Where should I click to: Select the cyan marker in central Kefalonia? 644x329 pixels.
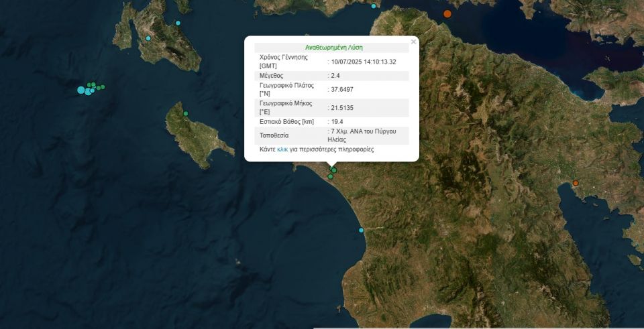148,38
